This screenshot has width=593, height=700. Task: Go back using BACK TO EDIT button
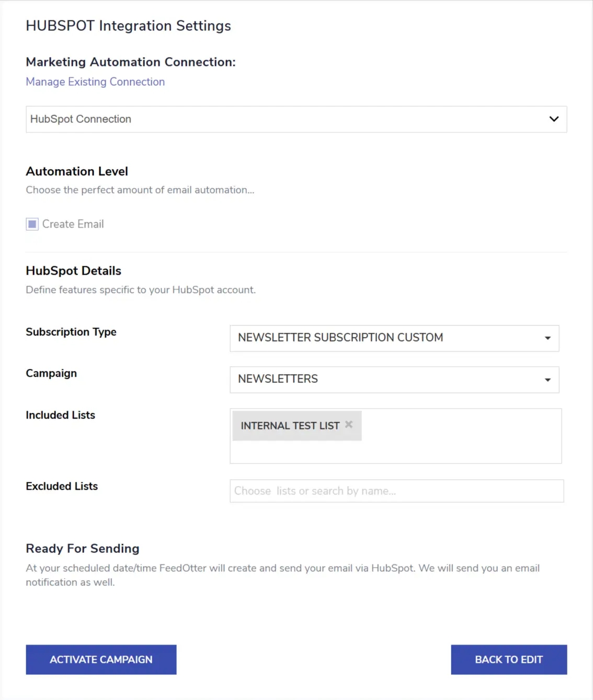(x=508, y=660)
